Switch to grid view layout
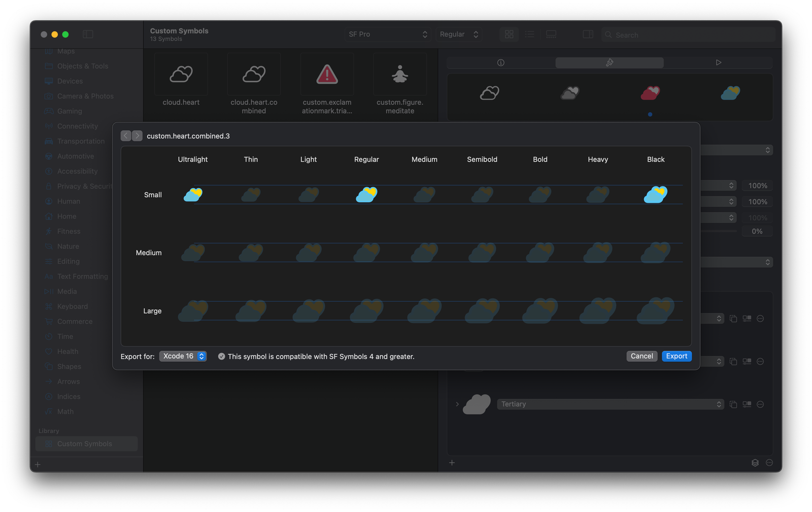This screenshot has height=512, width=812. [509, 34]
